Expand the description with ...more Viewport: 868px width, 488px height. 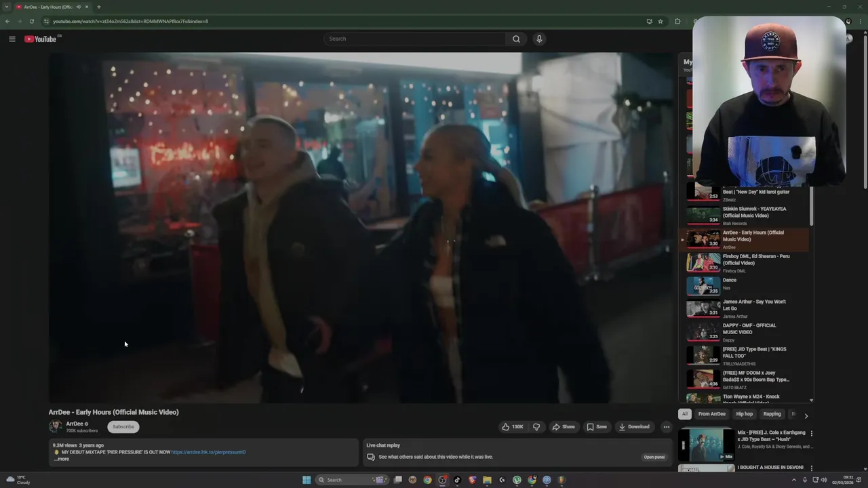[x=62, y=459]
